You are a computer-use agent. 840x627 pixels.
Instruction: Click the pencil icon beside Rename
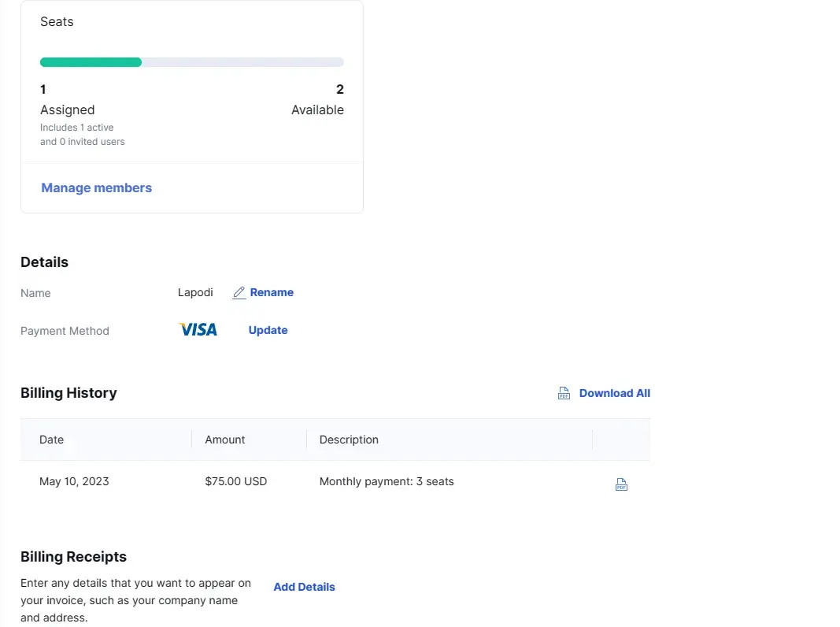pos(239,293)
